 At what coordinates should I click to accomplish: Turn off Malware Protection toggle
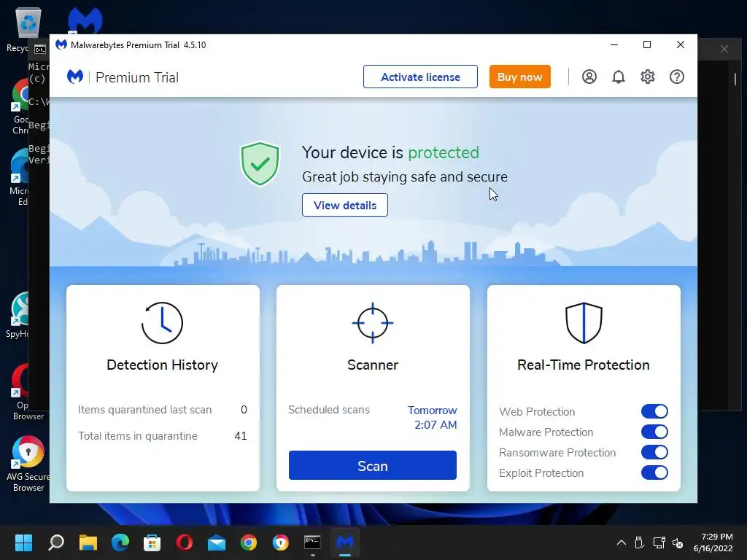pos(654,432)
